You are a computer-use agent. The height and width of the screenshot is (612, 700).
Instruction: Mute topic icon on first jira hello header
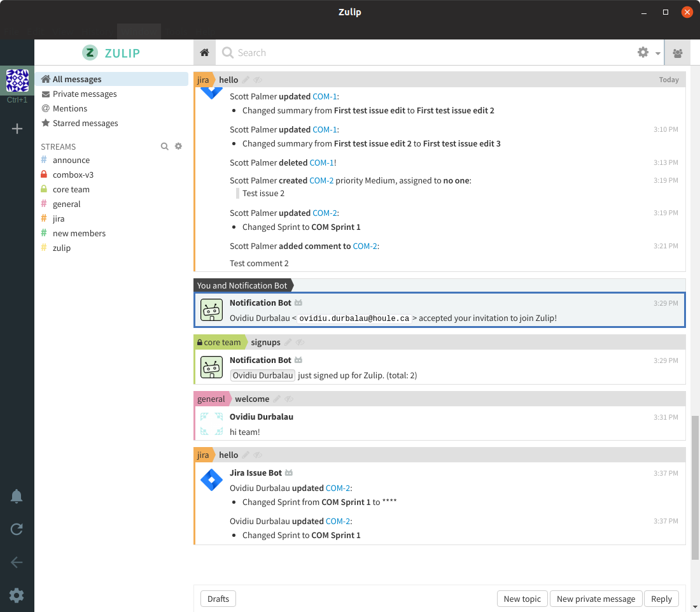[x=258, y=80]
